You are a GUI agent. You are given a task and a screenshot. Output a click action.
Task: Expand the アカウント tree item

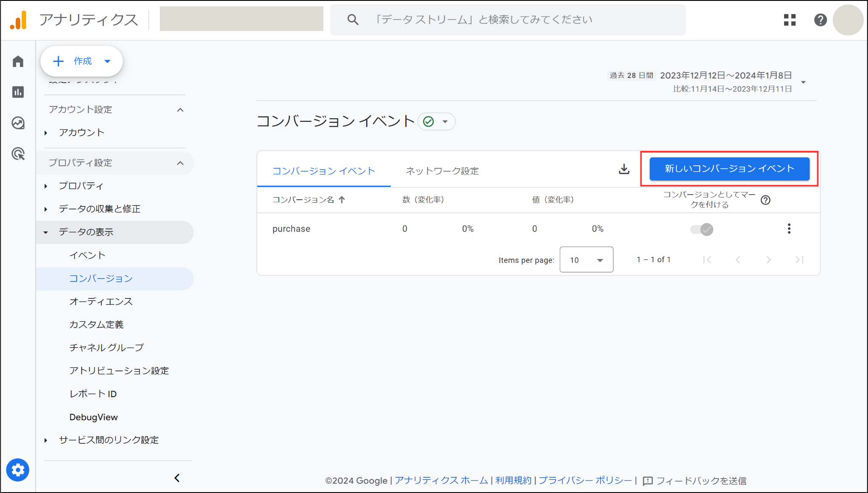46,133
